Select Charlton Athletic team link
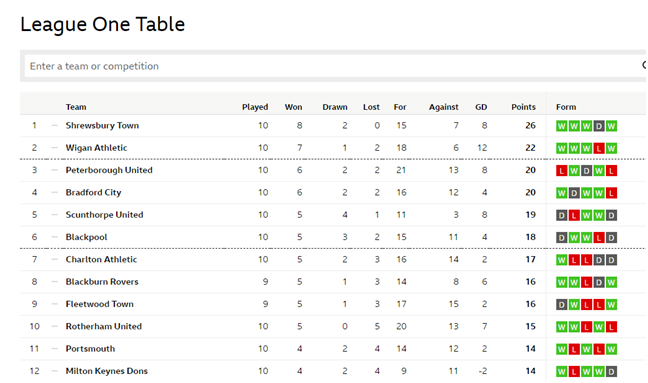Screen dimensions: 648x383 101,259
